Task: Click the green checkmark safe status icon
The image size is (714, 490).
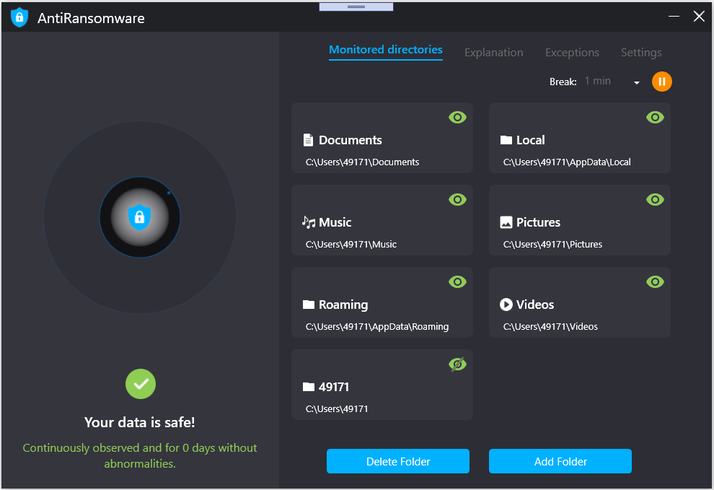Action: click(x=141, y=384)
